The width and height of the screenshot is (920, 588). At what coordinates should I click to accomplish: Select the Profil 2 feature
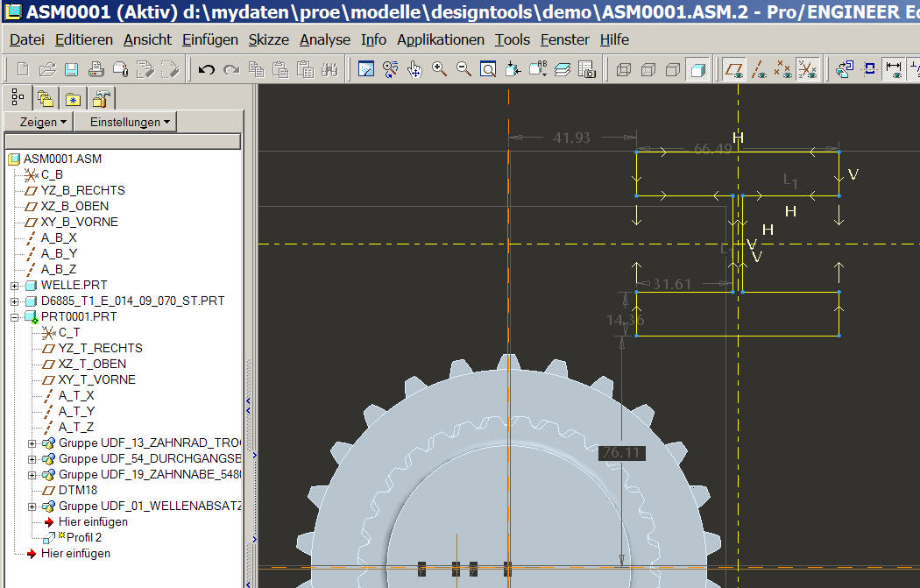[x=83, y=537]
